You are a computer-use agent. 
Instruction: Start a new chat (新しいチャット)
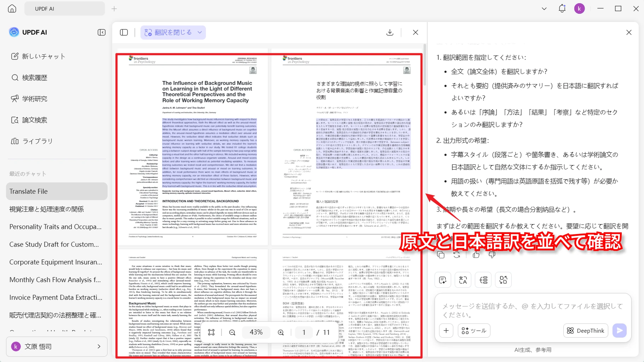click(x=38, y=56)
